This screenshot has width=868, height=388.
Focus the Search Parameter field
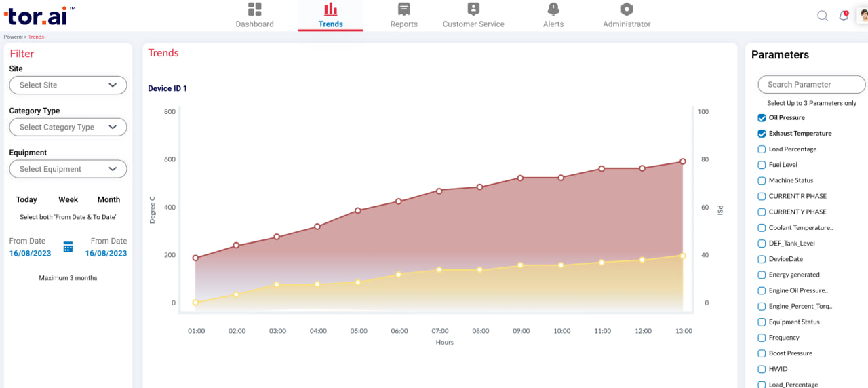tap(811, 85)
